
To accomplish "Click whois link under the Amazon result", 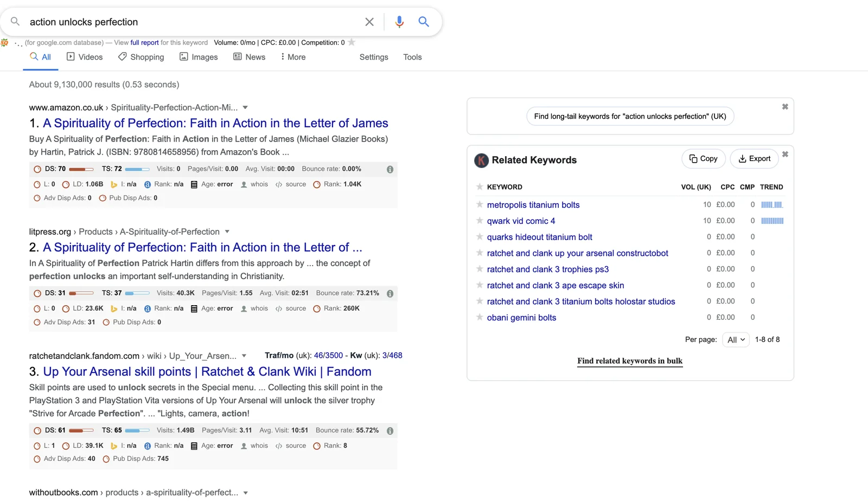I will tap(254, 184).
